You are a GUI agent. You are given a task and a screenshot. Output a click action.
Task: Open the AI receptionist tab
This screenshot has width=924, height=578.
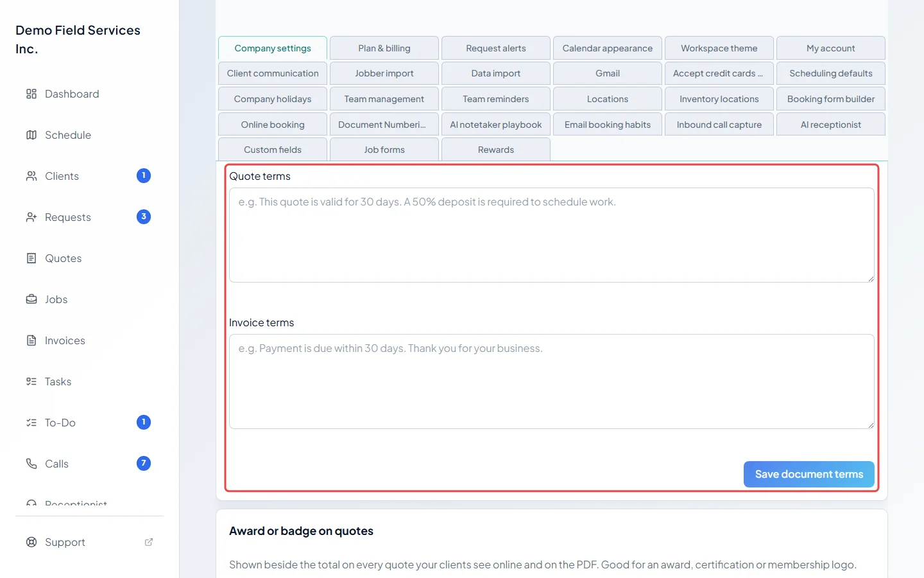[x=831, y=125]
